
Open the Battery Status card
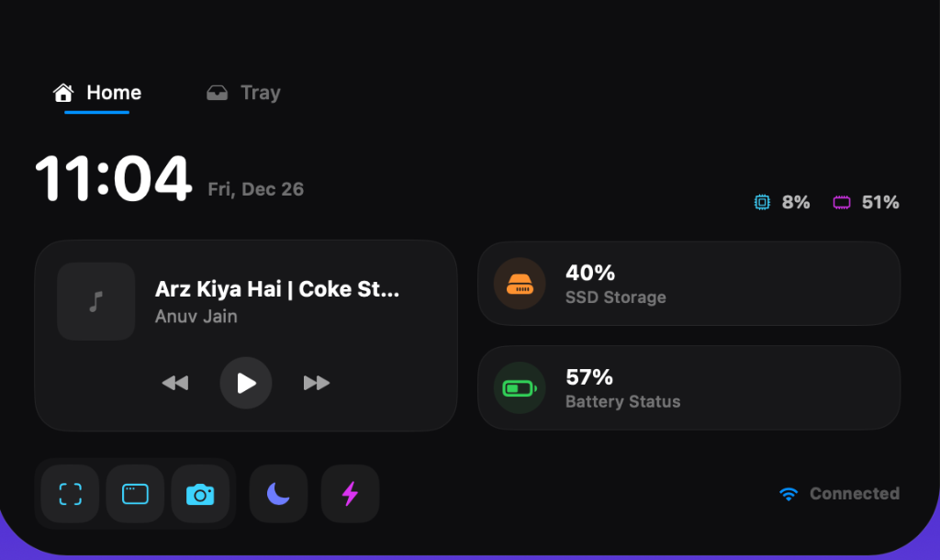688,388
